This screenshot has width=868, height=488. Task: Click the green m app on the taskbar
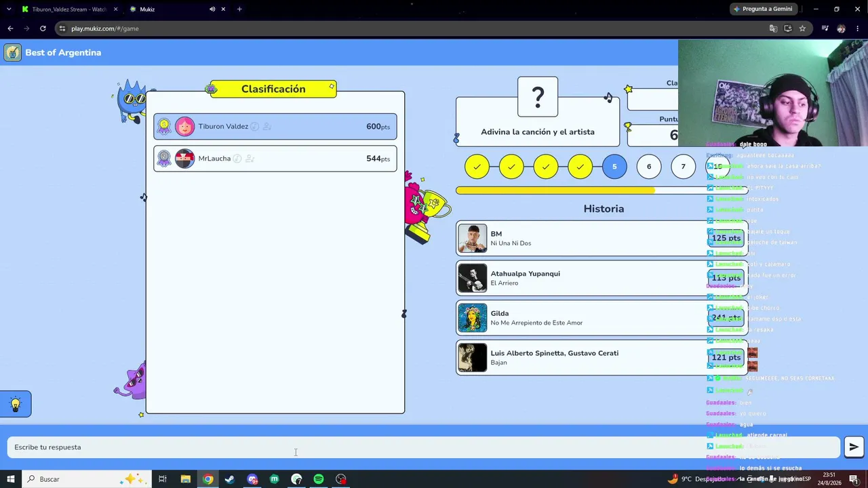274,479
